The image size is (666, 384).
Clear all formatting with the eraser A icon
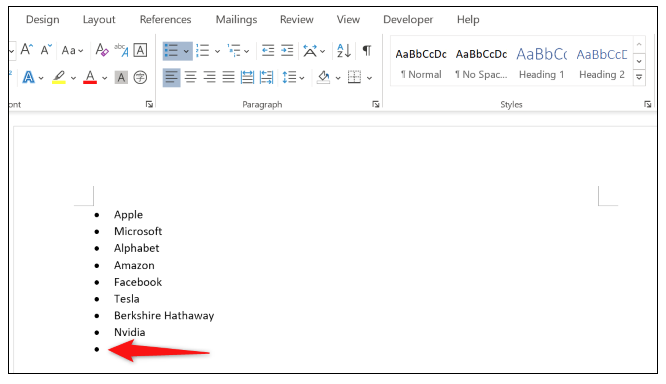(x=102, y=50)
